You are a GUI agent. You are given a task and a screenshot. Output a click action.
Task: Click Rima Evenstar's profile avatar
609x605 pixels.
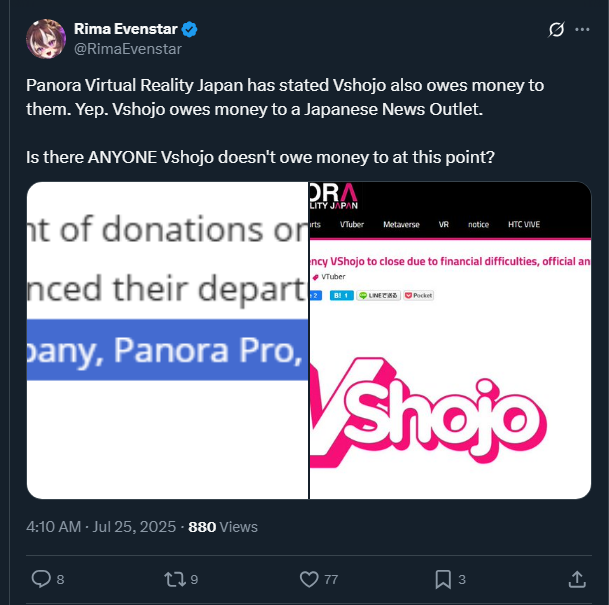coord(46,39)
